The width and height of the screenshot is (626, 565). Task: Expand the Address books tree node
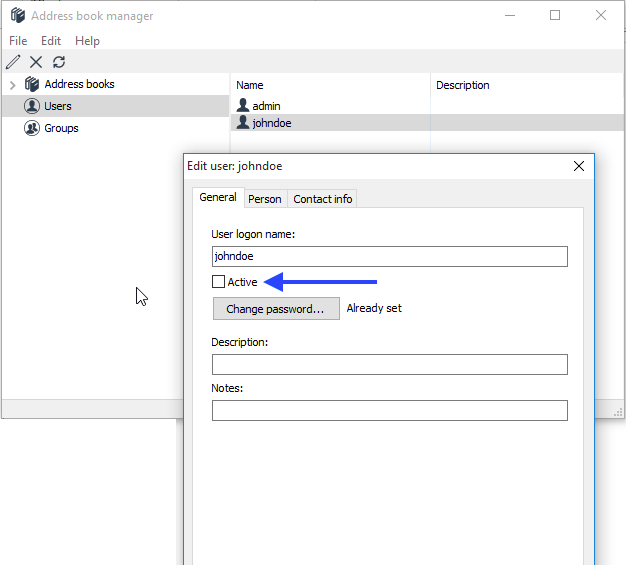(12, 85)
